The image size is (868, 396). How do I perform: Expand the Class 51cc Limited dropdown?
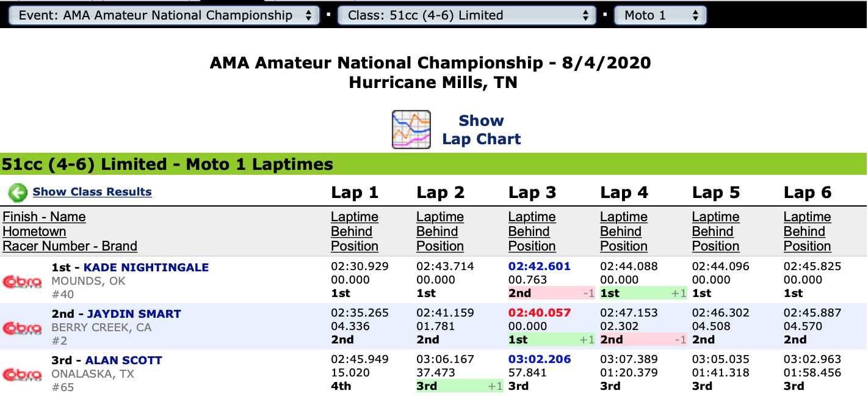pyautogui.click(x=467, y=15)
